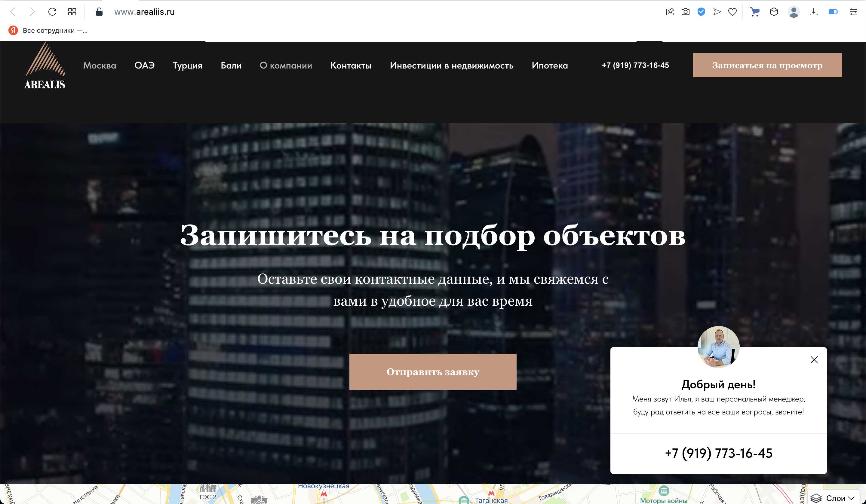
Task: Click the Добрый день! popup heading
Action: point(719,384)
